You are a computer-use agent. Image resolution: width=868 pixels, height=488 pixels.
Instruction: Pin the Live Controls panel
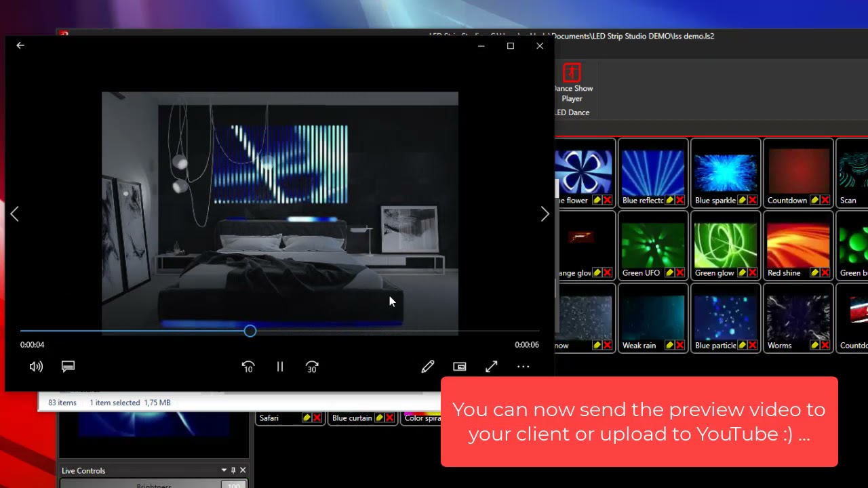pos(233,470)
